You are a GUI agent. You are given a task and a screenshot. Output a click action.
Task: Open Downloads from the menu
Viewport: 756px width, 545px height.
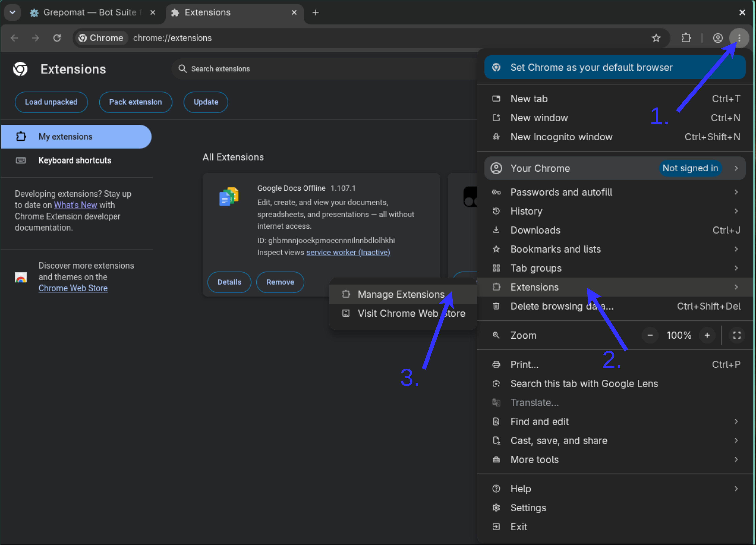click(615, 230)
